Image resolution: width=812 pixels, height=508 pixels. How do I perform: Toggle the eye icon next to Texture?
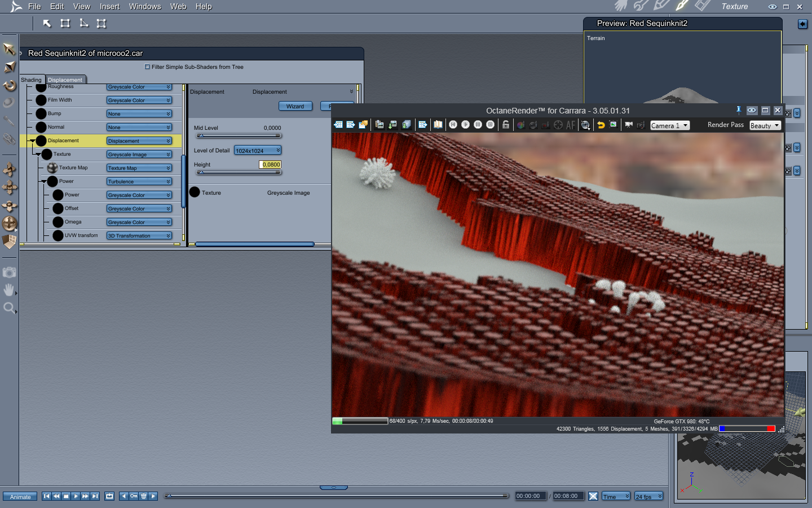click(x=773, y=7)
